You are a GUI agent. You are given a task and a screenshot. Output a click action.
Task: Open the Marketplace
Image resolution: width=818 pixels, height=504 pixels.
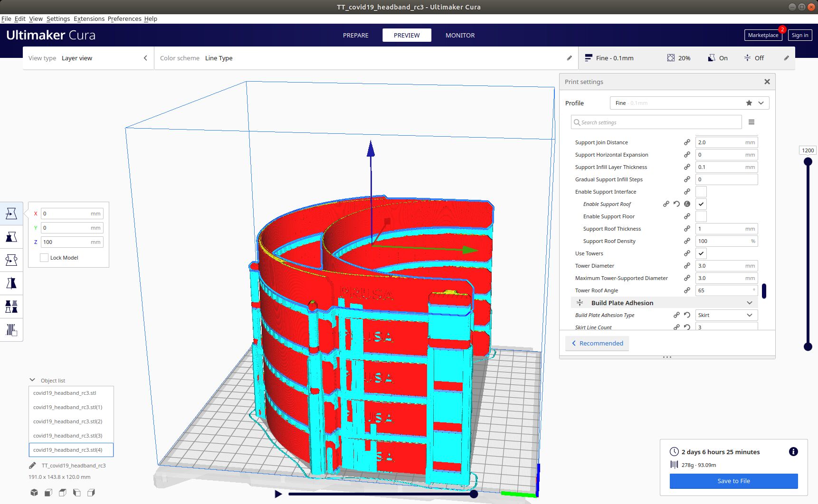[763, 35]
